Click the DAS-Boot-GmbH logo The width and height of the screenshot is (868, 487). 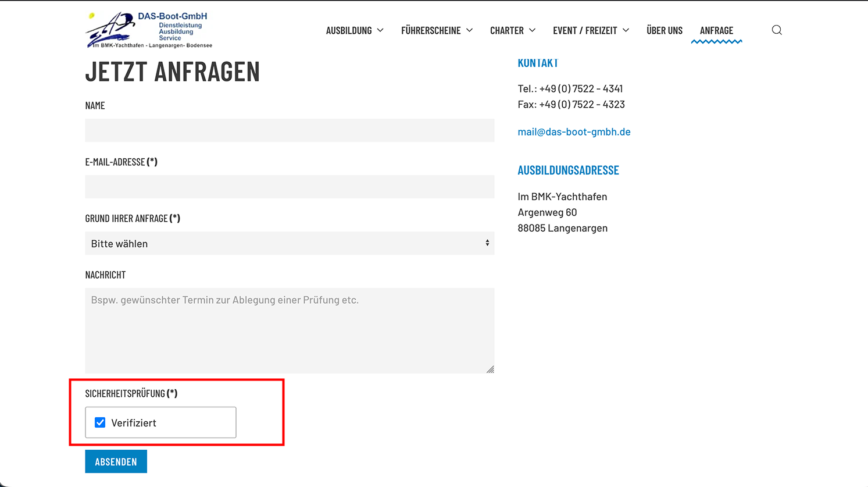149,30
